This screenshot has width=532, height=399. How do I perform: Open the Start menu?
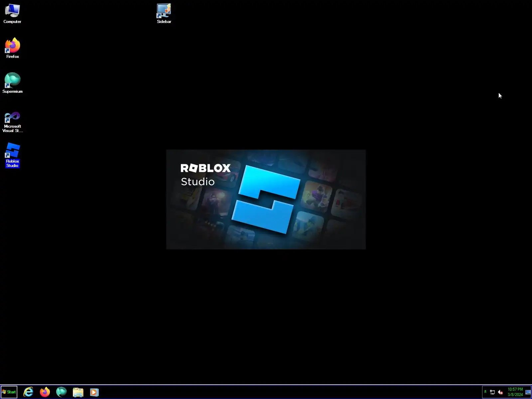point(9,392)
